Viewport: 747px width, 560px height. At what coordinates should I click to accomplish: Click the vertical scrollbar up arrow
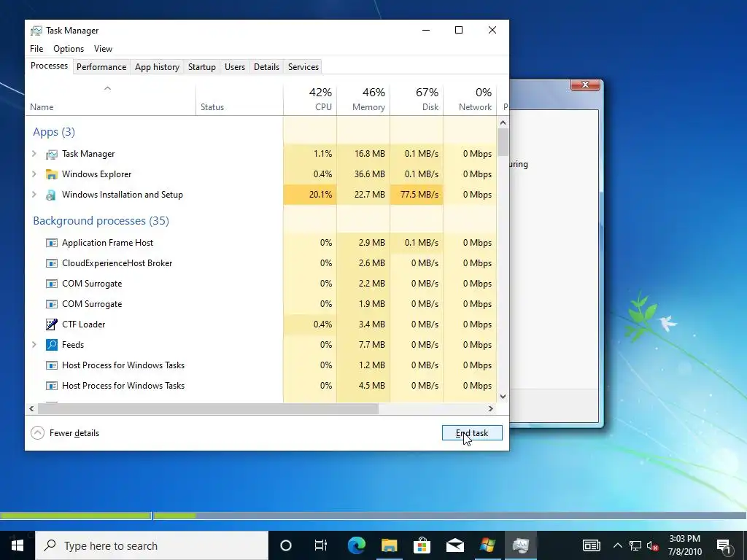coord(503,122)
